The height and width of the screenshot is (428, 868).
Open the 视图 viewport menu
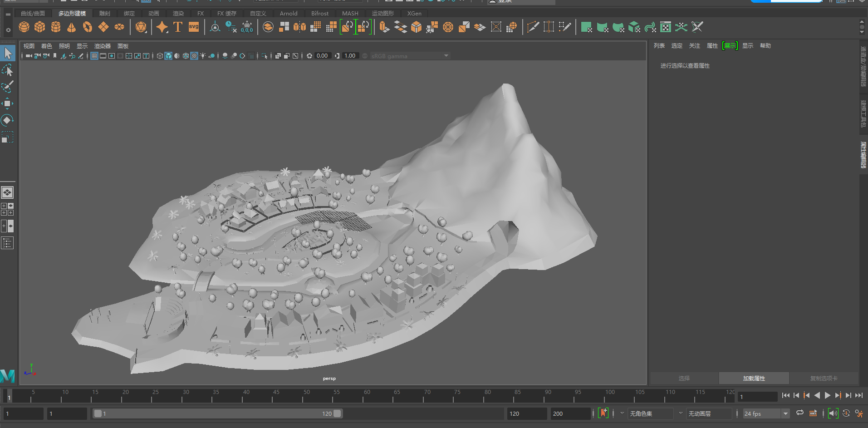[29, 46]
